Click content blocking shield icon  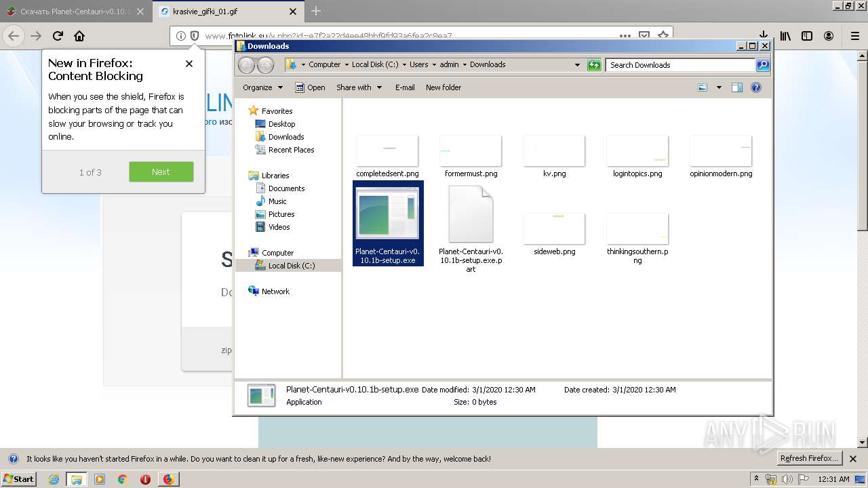(195, 36)
